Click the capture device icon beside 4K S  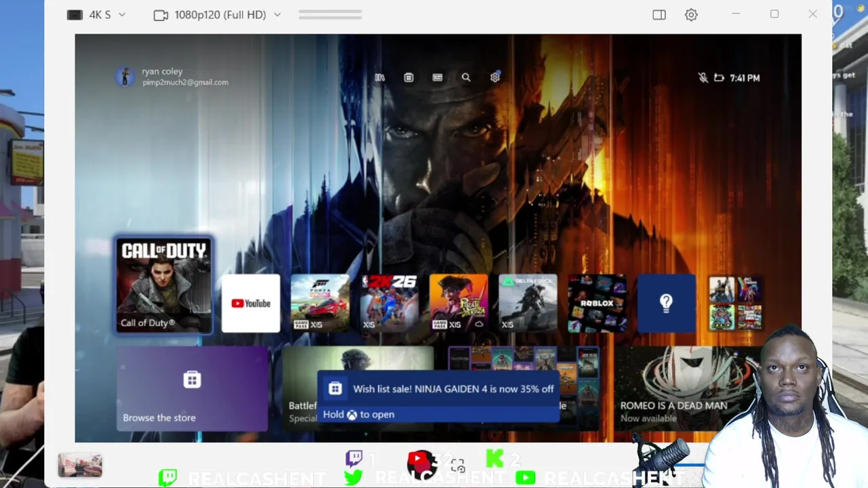75,14
